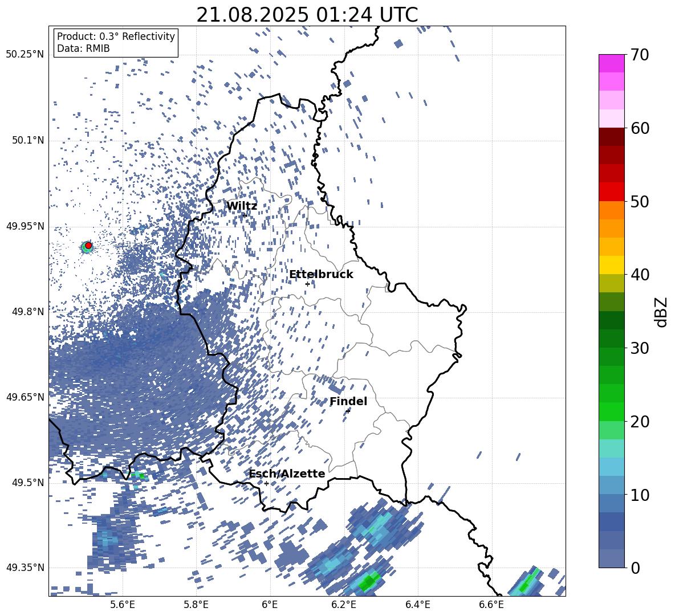Click the dBZ colorbar axis label
Screen dimensions: 675x616
(x=662, y=312)
